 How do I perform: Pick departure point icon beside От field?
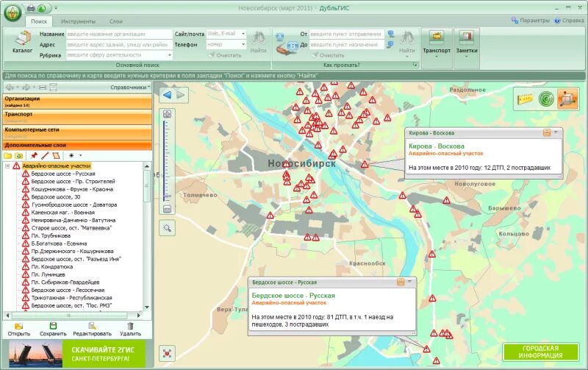391,34
